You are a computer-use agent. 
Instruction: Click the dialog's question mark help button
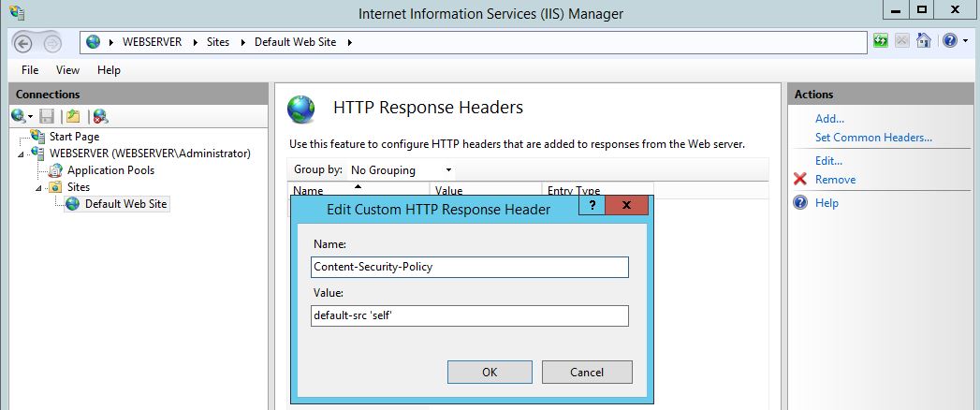coord(592,206)
